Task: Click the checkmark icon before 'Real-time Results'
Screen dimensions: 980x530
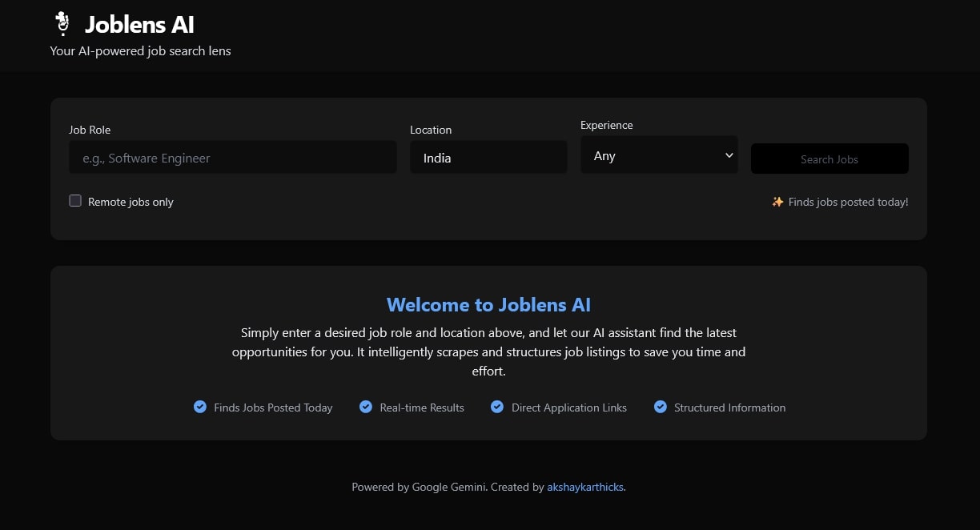Action: [x=366, y=407]
